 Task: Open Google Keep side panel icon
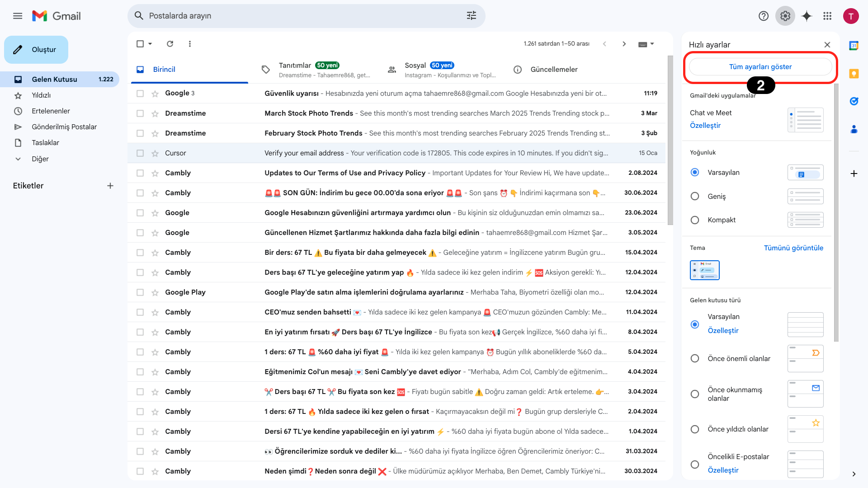tap(854, 74)
